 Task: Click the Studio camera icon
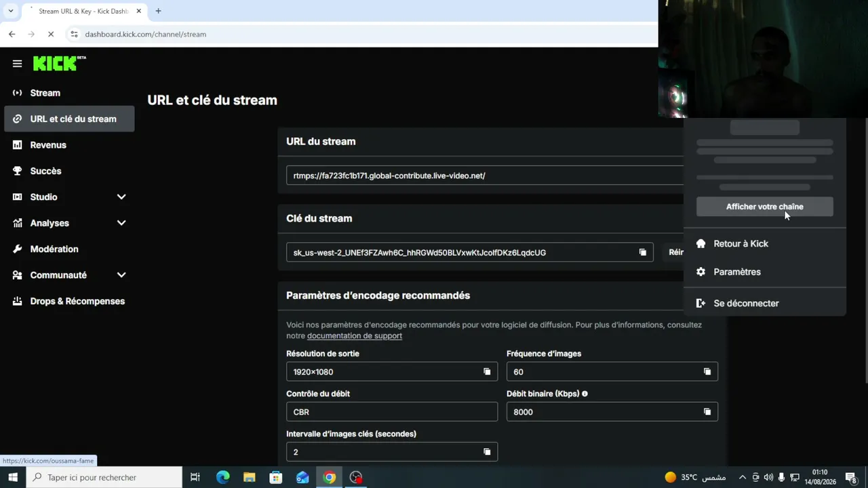18,197
